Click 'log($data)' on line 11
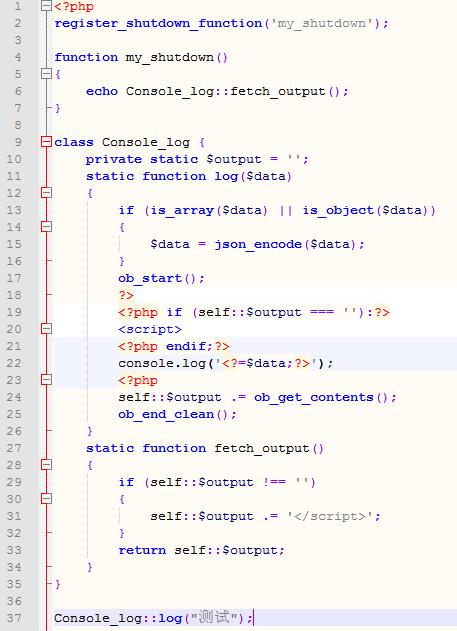The width and height of the screenshot is (457, 631). point(253,176)
